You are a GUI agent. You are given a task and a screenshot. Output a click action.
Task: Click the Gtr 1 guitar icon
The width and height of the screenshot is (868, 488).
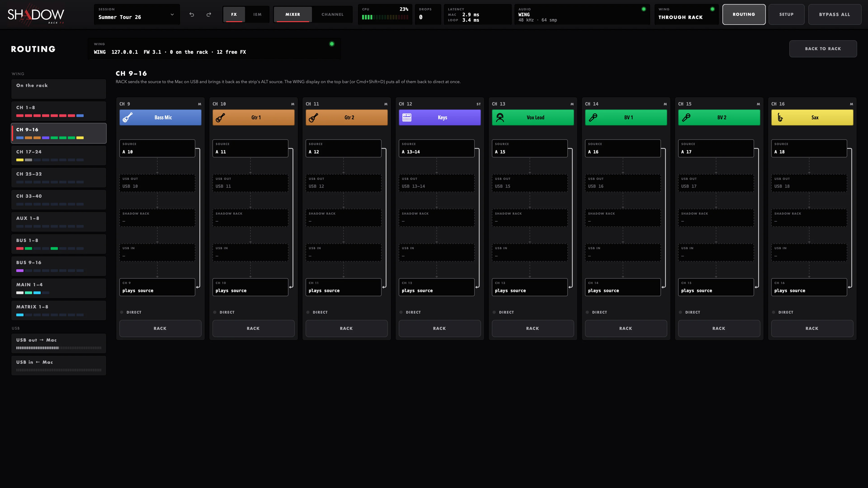[220, 117]
